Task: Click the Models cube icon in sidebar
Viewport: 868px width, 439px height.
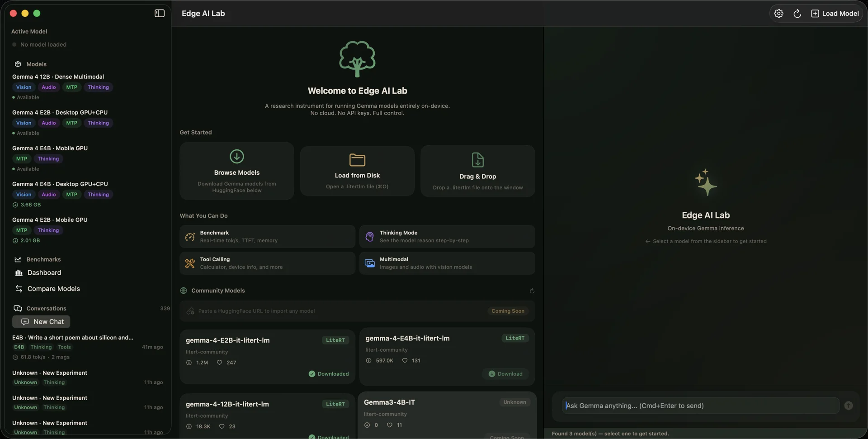Action: click(x=18, y=64)
